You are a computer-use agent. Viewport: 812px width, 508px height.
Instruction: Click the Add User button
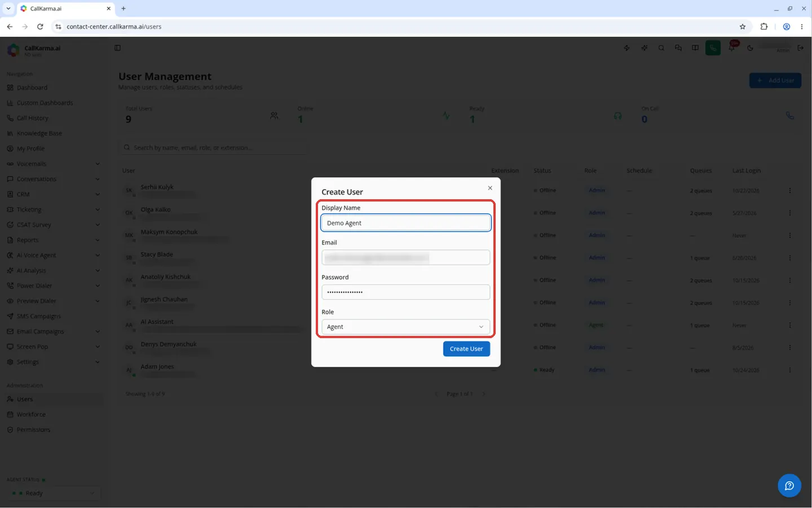[x=775, y=81]
